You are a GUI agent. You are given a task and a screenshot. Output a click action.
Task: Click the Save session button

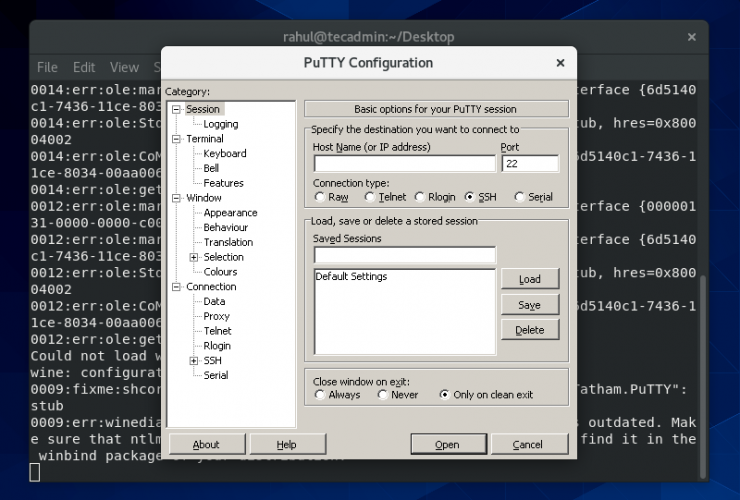(x=529, y=305)
